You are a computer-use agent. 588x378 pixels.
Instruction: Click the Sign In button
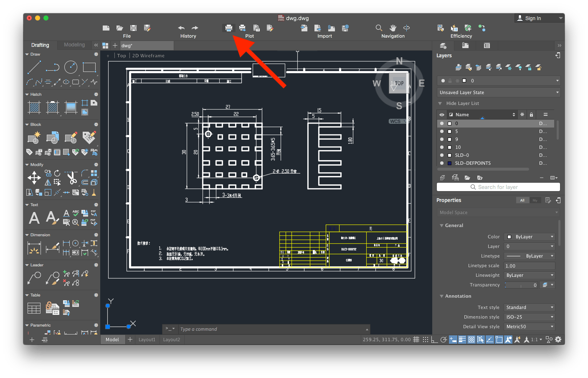coord(532,18)
